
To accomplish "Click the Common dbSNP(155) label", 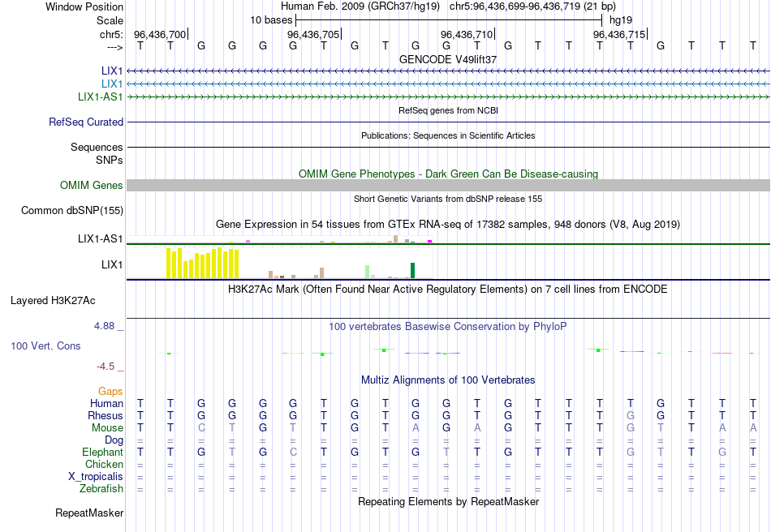I will coord(72,210).
